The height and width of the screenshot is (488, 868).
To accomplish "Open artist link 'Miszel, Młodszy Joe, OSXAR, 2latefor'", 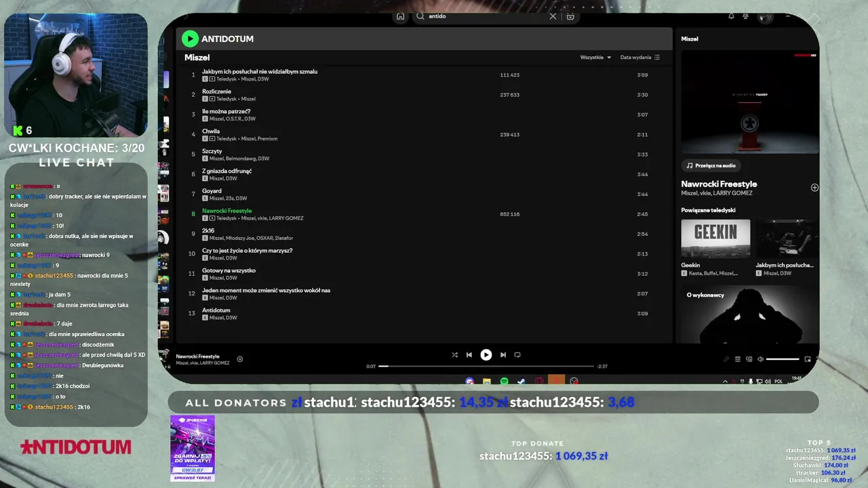I will click(252, 238).
